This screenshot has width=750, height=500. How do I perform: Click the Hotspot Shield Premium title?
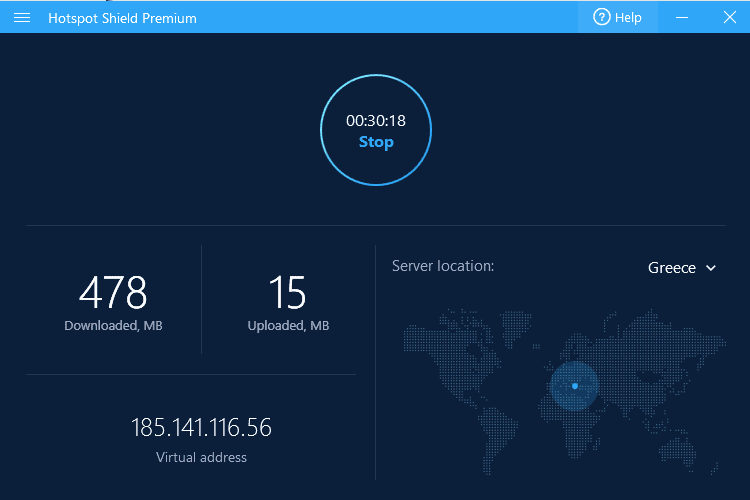pos(122,18)
